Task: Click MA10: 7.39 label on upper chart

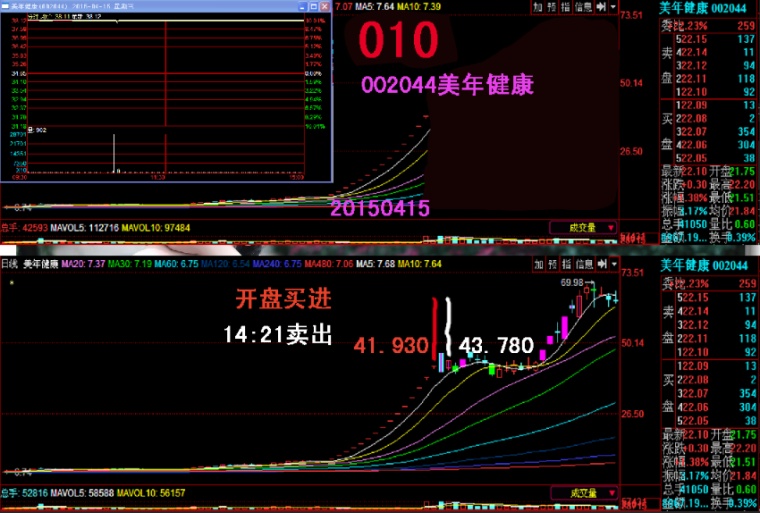Action: (419, 6)
